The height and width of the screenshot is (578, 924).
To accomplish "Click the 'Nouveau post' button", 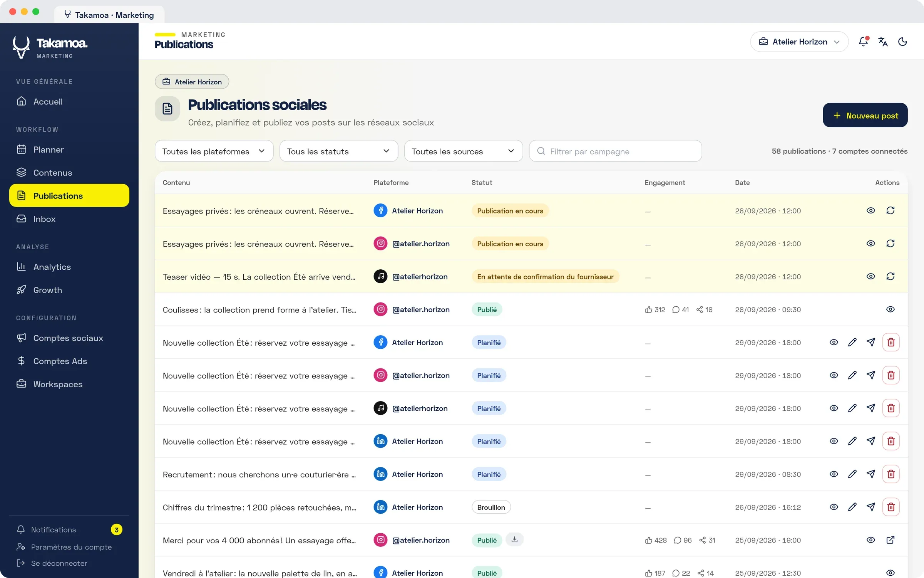I will click(x=865, y=115).
